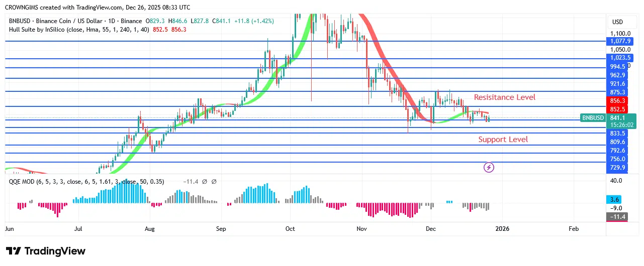Image resolution: width=644 pixels, height=266 pixels.
Task: Click the Oct label on time axis
Action: pos(291,229)
